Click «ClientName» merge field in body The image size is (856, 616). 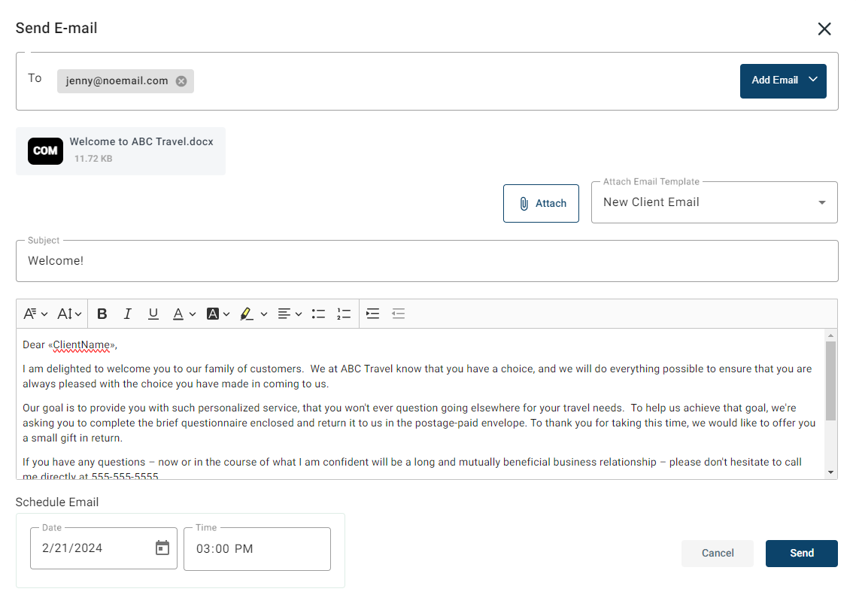[x=83, y=345]
